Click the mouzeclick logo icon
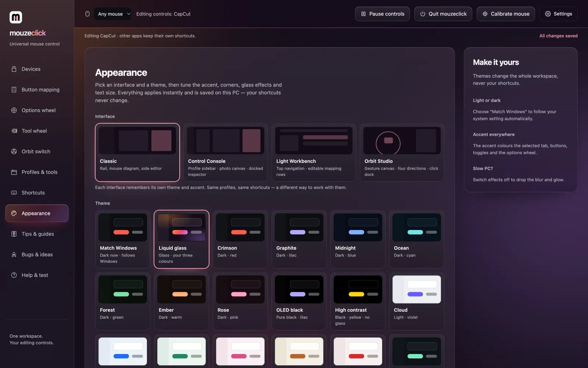Screen dimensions: 588x368 point(16,17)
